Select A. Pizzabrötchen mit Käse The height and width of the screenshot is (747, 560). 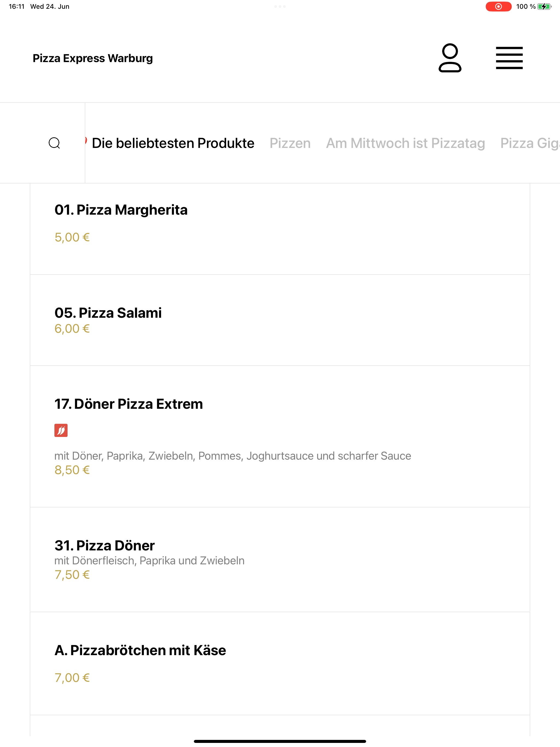(280, 664)
